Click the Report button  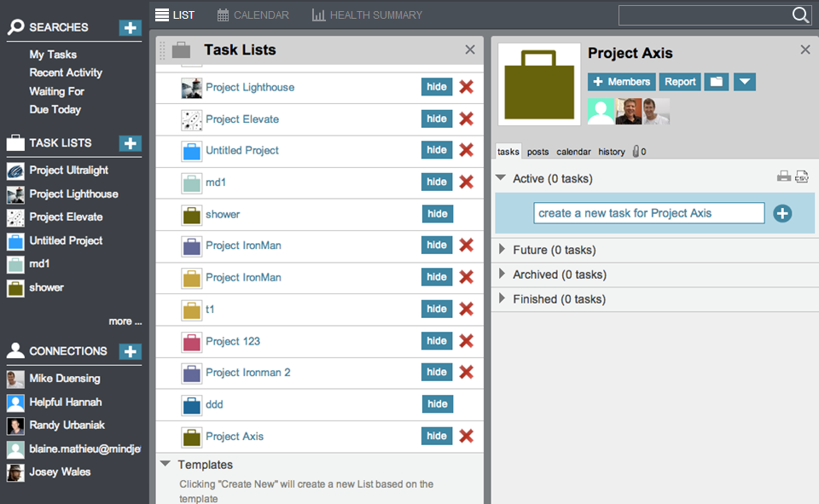coord(680,82)
